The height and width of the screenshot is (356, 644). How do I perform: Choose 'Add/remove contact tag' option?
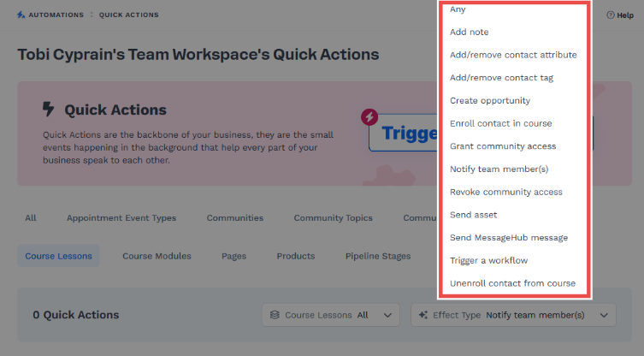pos(501,78)
